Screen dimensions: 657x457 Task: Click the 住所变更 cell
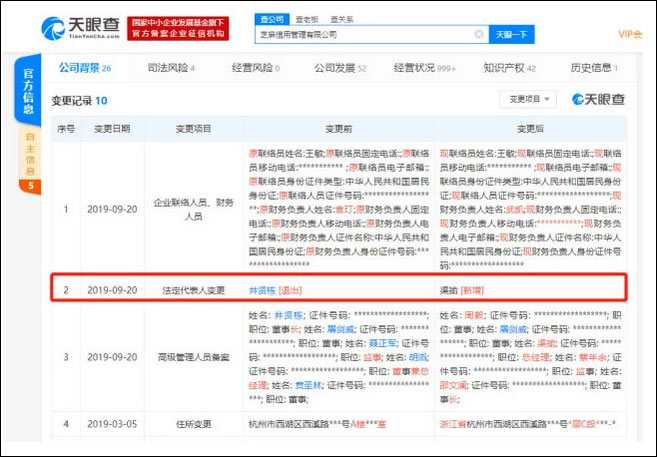(194, 424)
